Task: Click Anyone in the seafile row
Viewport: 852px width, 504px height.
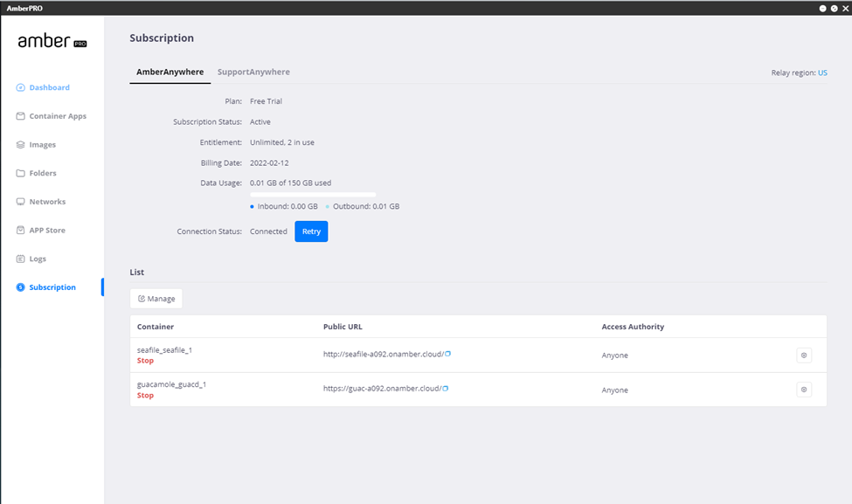Action: click(x=614, y=356)
